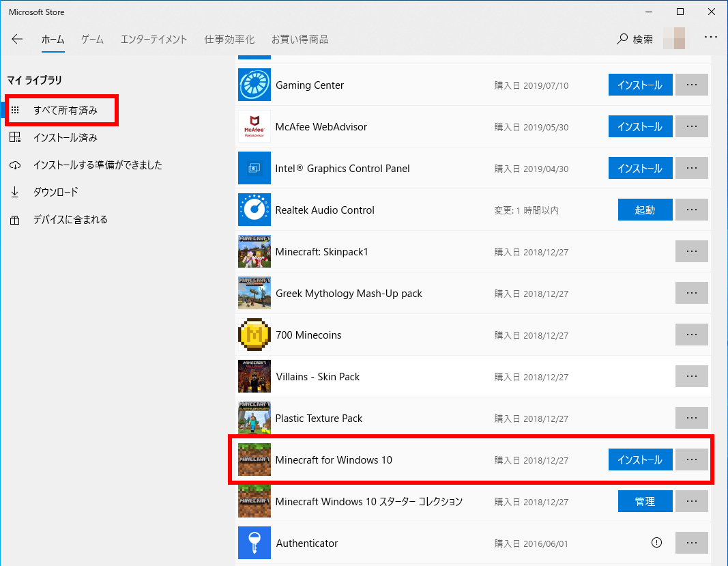Click 購入日 2016/06/01 date text

click(531, 543)
